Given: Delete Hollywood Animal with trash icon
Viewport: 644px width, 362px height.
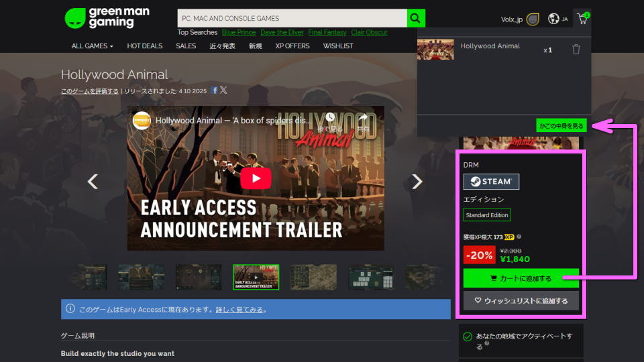Looking at the screenshot, I should point(576,50).
